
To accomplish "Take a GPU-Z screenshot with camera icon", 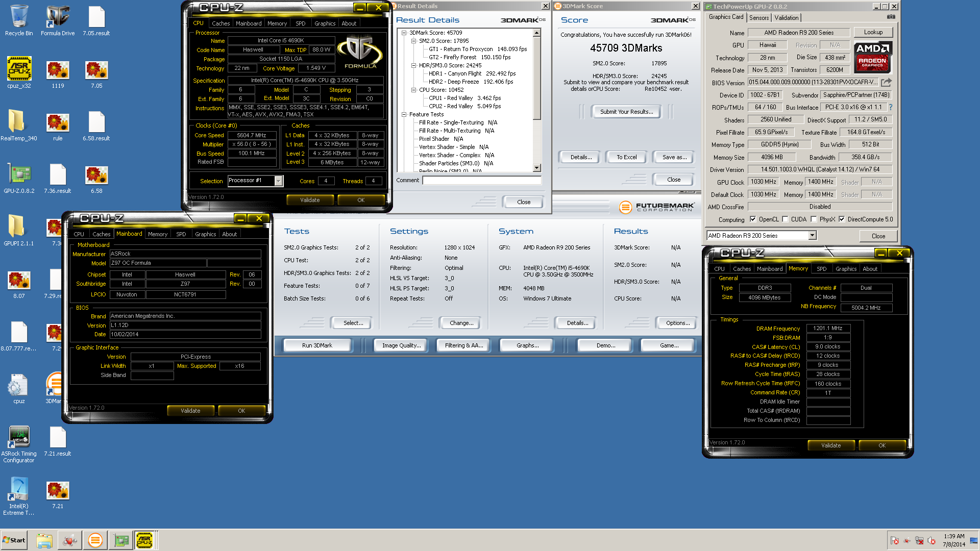I will coord(891,17).
